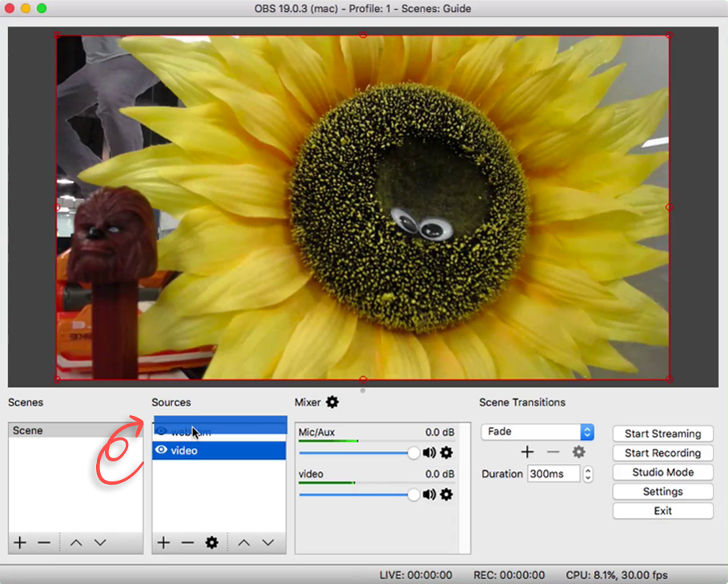Move scene down with chevron arrow
Viewport: 728px width, 584px height.
click(x=100, y=542)
